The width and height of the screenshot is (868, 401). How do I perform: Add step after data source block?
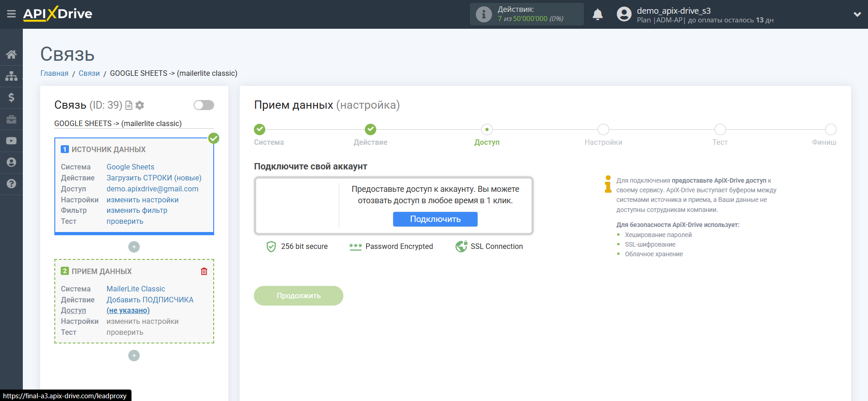pos(134,247)
